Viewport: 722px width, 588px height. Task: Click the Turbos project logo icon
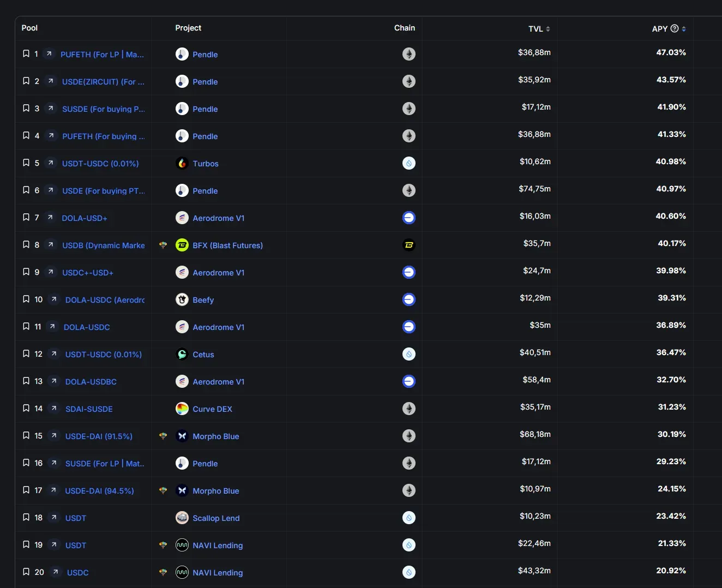point(182,163)
